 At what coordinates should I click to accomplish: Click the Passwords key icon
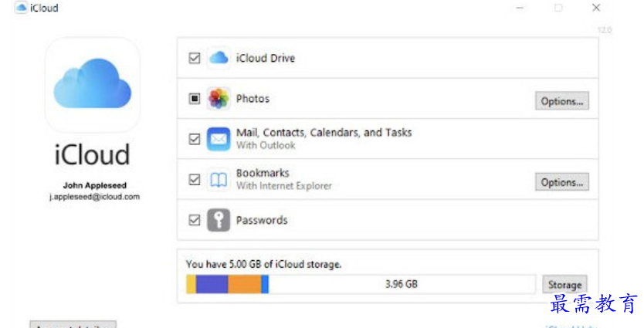tap(219, 220)
